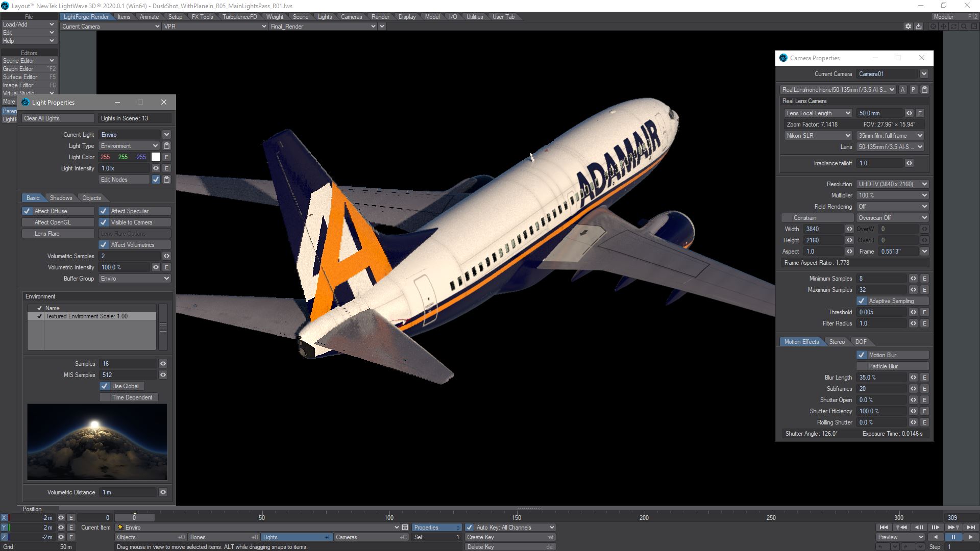This screenshot has height=551, width=980.
Task: Open the viewport settings gear icon
Action: click(x=908, y=27)
